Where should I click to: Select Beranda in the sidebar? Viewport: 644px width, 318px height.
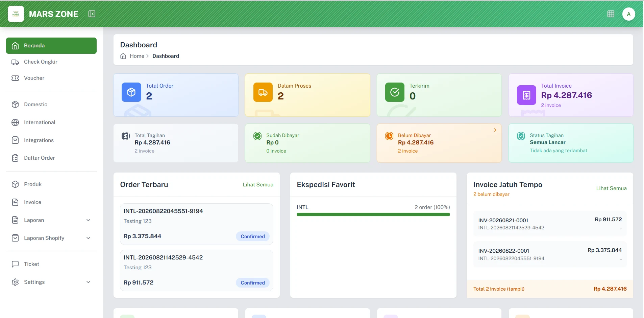click(x=51, y=46)
